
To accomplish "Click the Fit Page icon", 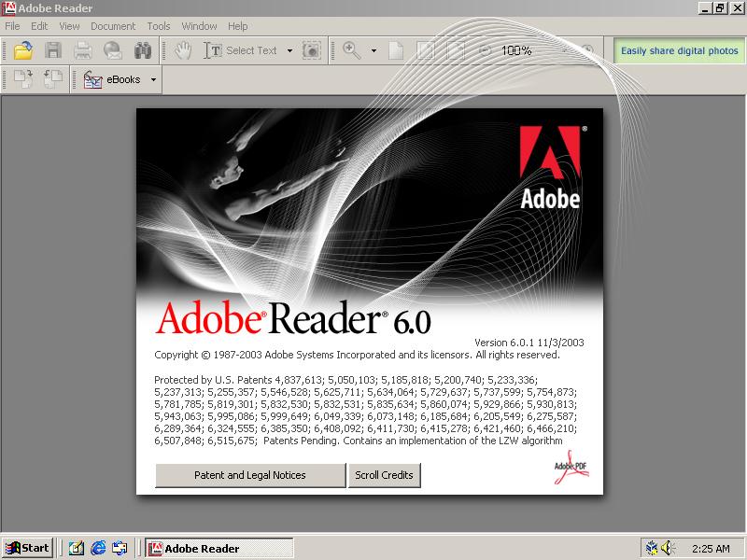I will [426, 50].
